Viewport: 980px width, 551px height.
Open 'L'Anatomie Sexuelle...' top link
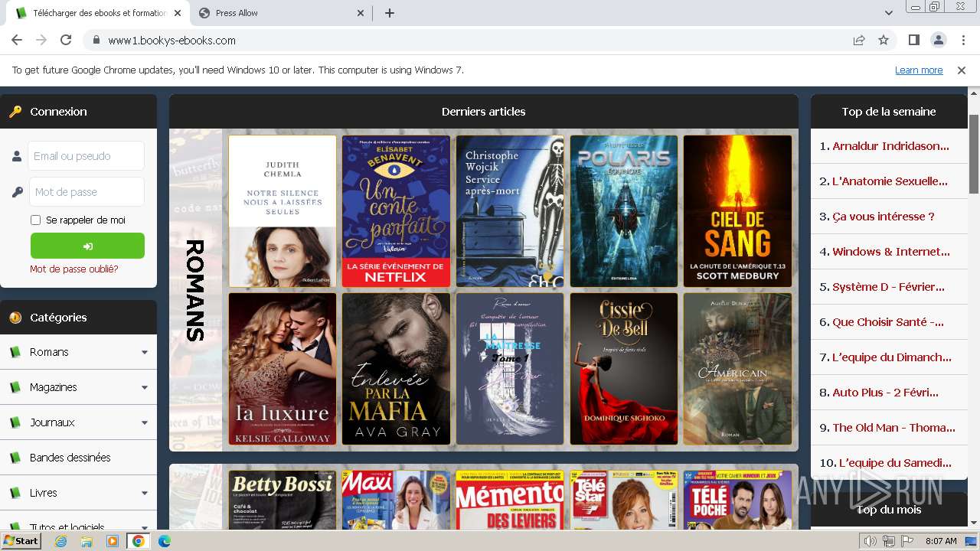tap(890, 181)
